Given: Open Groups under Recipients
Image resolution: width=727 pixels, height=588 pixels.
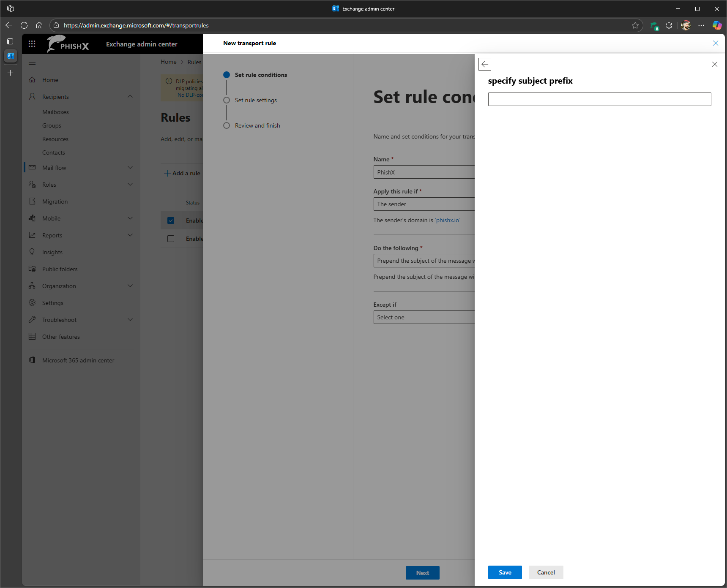Looking at the screenshot, I should (x=52, y=125).
